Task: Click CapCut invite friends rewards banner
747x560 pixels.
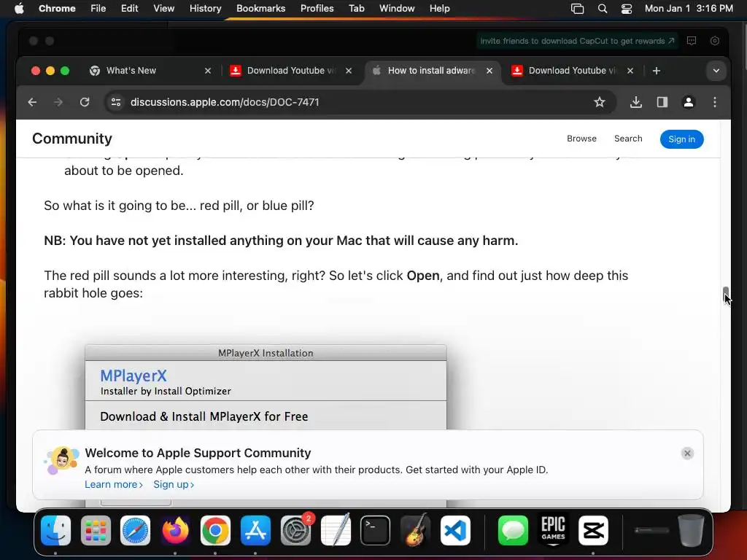Action: coord(578,41)
